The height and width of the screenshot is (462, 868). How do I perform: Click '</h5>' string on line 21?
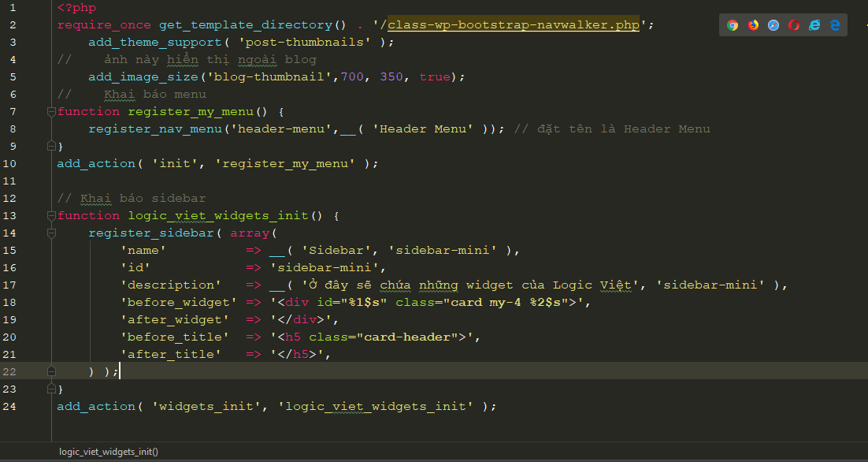click(x=297, y=354)
